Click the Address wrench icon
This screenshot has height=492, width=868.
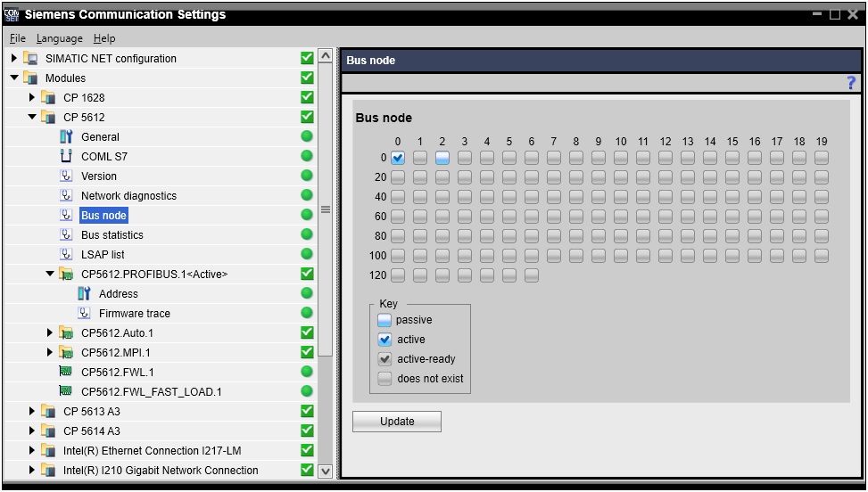coord(84,293)
